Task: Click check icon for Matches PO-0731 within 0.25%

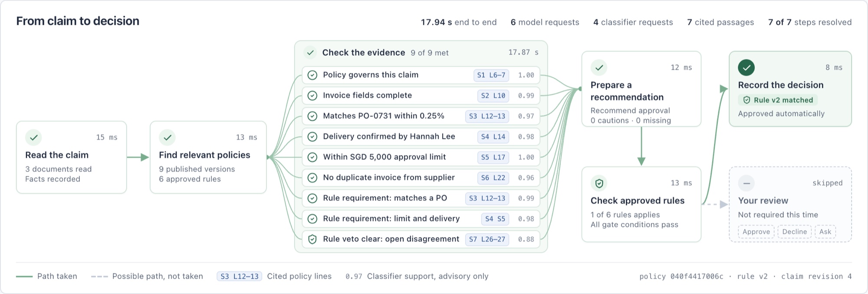Action: pyautogui.click(x=312, y=116)
